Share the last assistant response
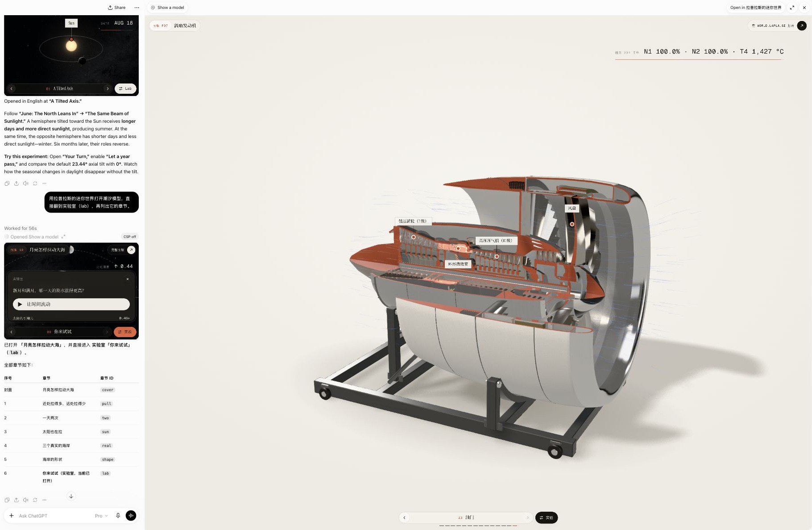The image size is (812, 530). [x=16, y=500]
